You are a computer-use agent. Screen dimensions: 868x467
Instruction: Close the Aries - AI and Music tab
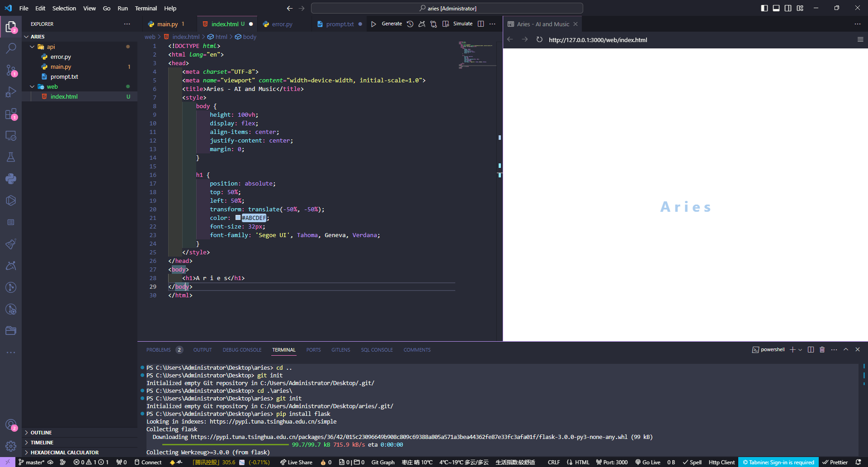coord(576,24)
